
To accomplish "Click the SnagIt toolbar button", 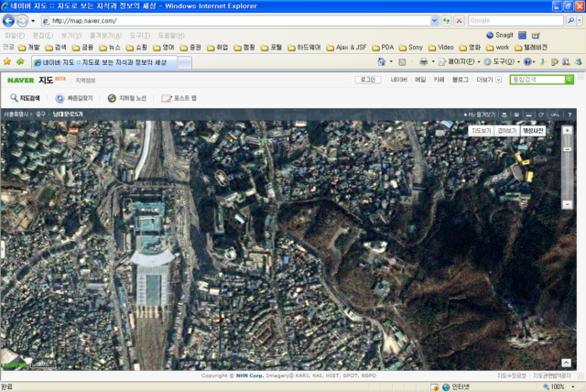I will 500,35.
